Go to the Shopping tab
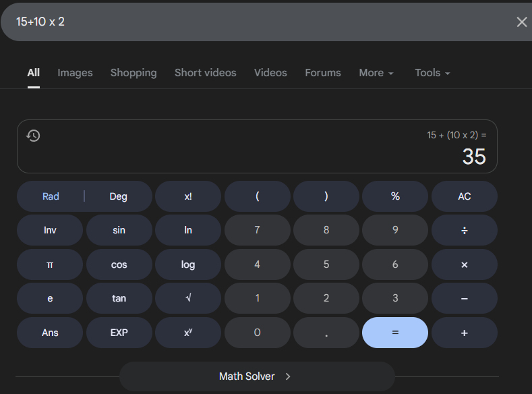The height and width of the screenshot is (394, 532). 134,73
